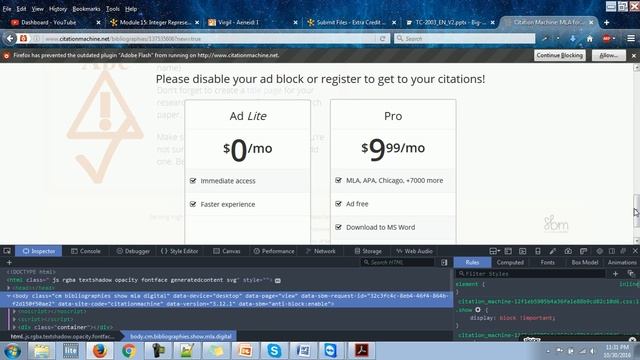Click the Filter Styles field
Image resolution: width=640 pixels, height=360 pixels.
(531, 273)
